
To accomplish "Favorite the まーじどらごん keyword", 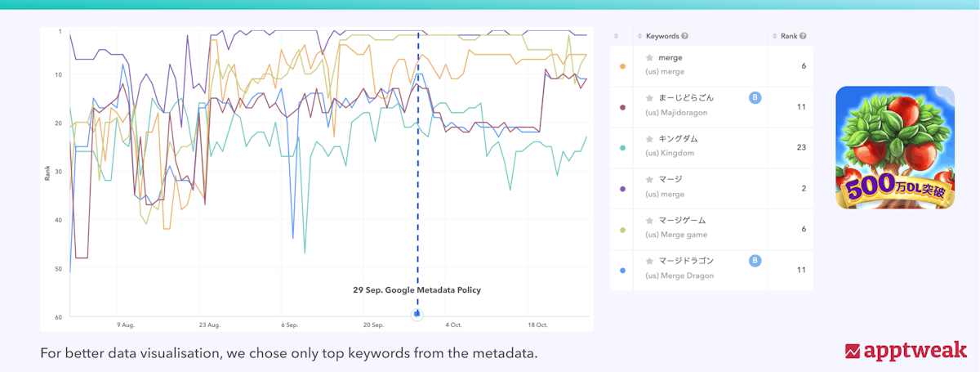I will [649, 98].
